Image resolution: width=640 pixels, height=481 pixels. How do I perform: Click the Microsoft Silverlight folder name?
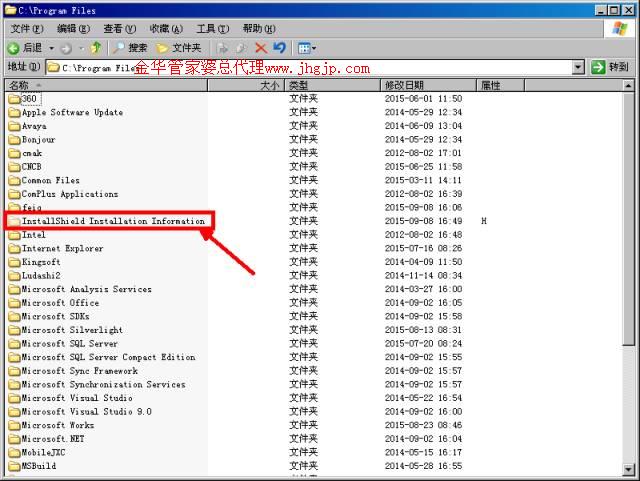pos(72,330)
